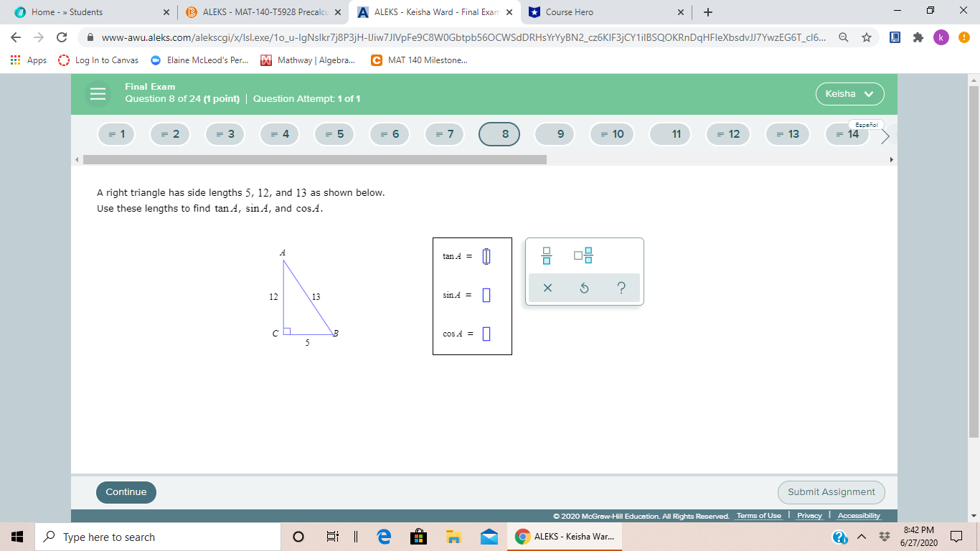
Task: Select the simple fraction template
Action: (x=547, y=255)
